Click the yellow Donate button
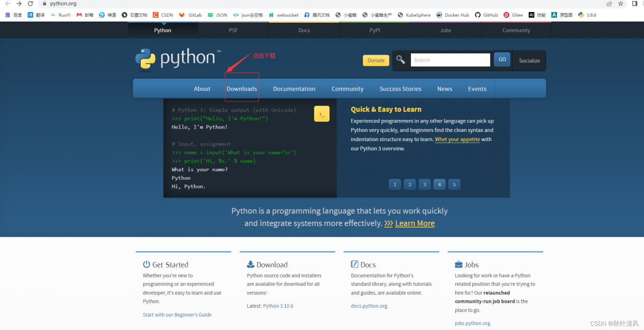The width and height of the screenshot is (644, 330). pos(376,60)
